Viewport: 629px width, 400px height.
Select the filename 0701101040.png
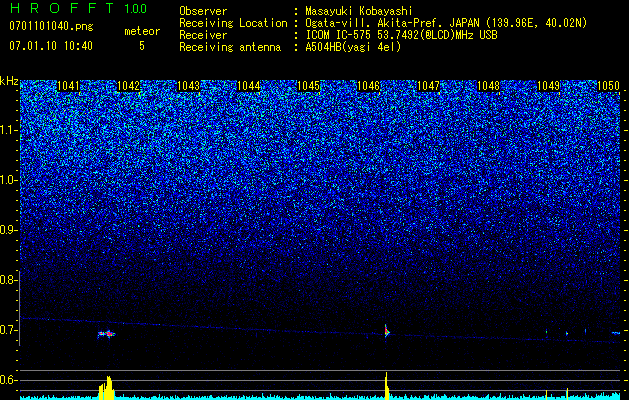tap(51, 26)
